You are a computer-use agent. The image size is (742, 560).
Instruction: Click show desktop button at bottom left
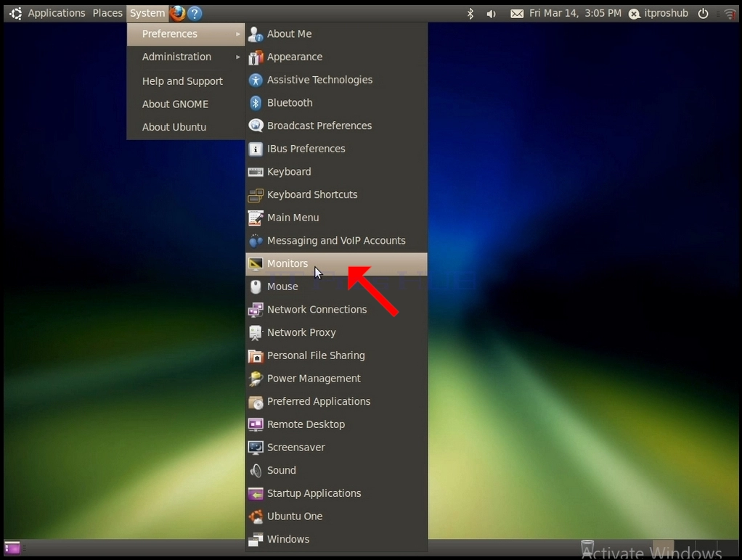coord(12,548)
